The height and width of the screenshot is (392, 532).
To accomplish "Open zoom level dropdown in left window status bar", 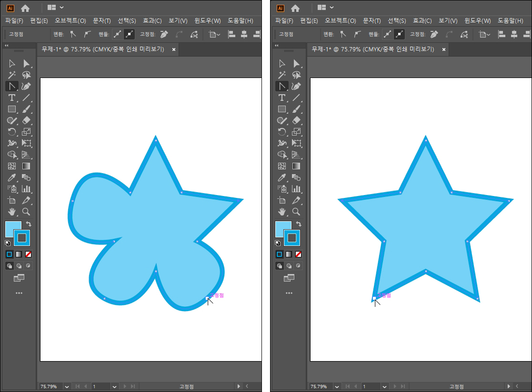I will coord(67,387).
